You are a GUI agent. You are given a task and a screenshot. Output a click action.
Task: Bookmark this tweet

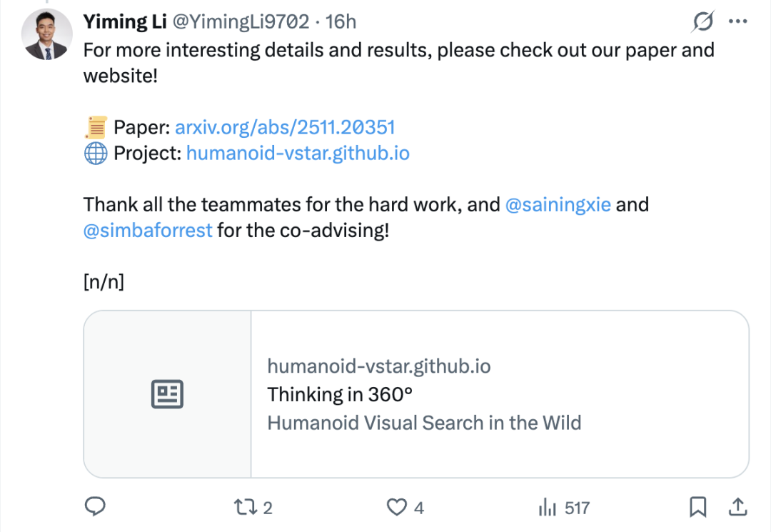click(697, 507)
